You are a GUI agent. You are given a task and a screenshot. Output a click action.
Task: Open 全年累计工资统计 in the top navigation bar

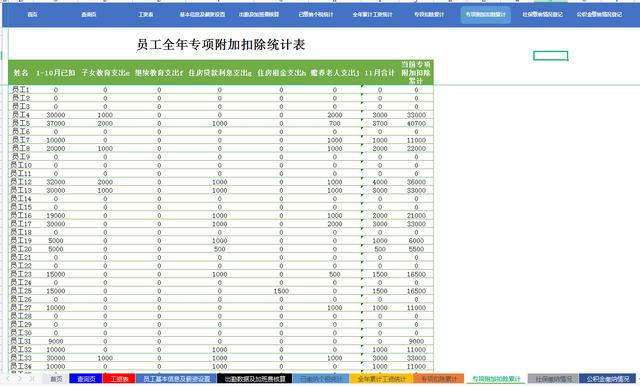(372, 14)
